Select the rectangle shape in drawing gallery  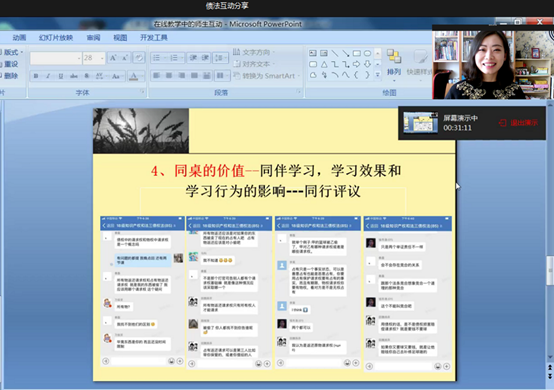[x=356, y=53]
